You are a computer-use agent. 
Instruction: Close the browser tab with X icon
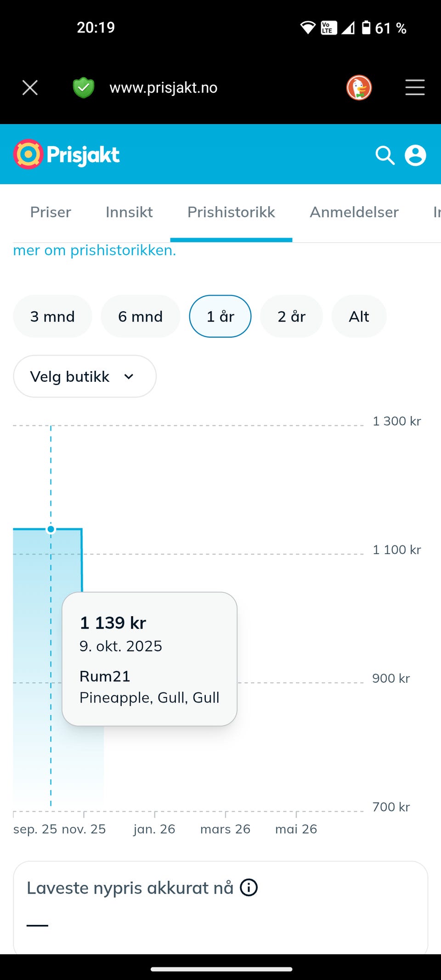30,87
